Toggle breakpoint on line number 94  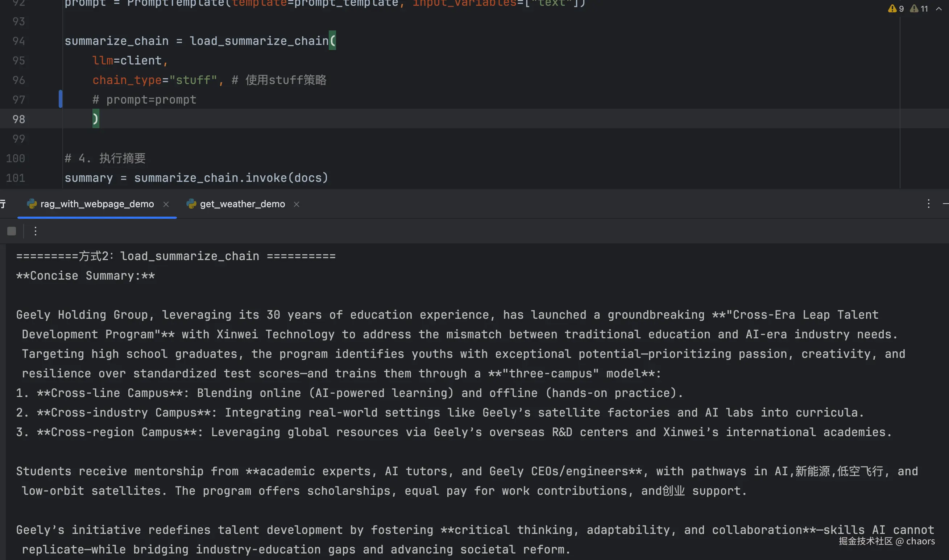click(18, 41)
